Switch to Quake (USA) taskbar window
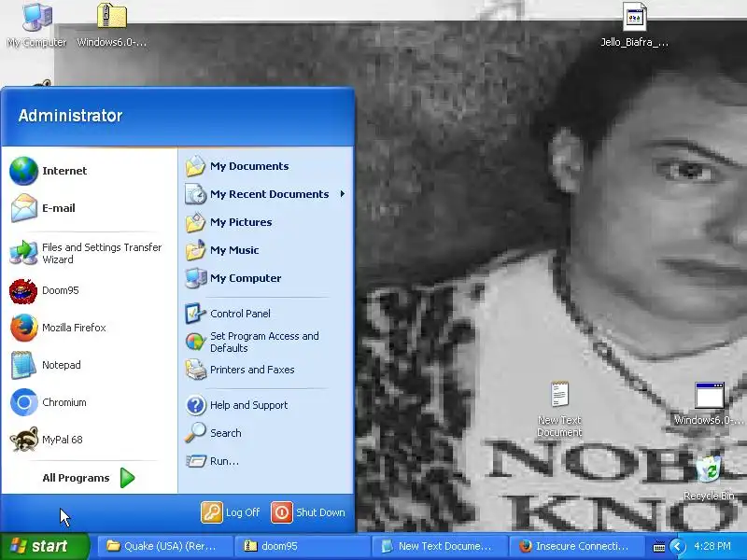This screenshot has height=560, width=747. click(x=165, y=546)
